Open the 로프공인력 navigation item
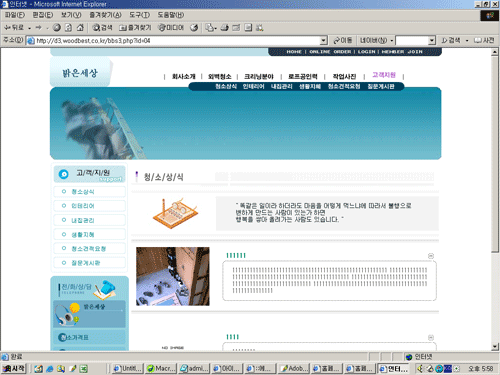The image size is (500, 375). [x=303, y=77]
